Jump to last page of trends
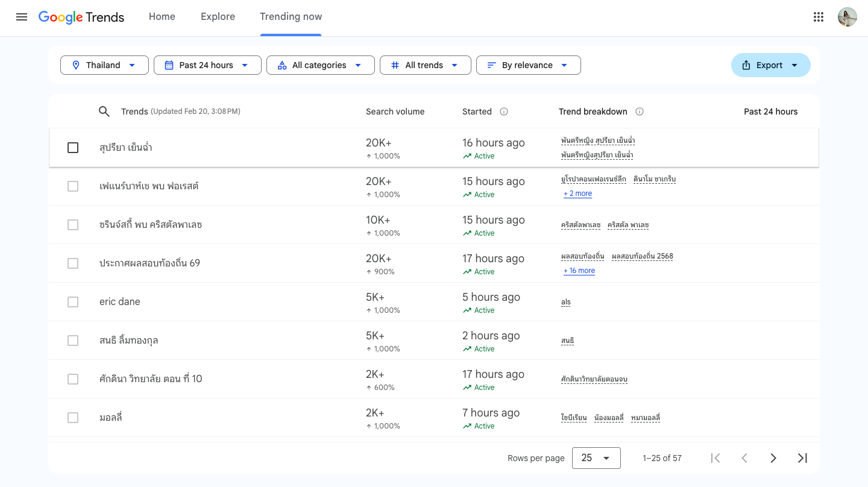The width and height of the screenshot is (868, 487). [802, 458]
